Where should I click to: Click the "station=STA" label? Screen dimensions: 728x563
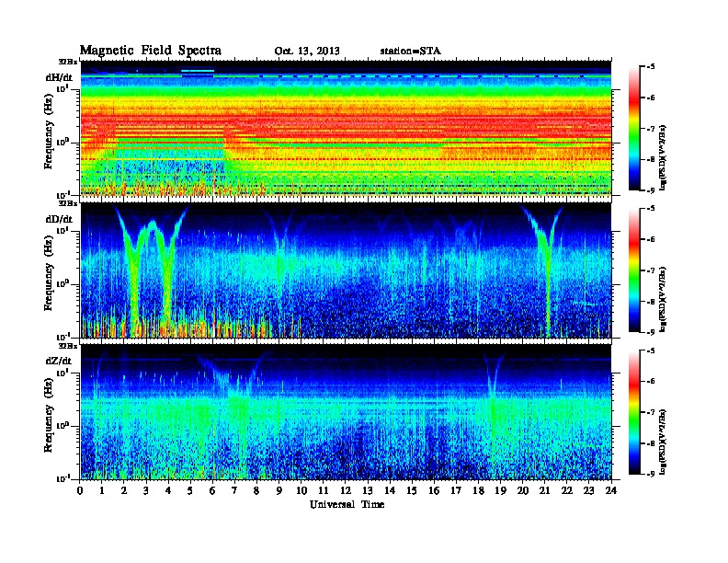click(x=411, y=52)
